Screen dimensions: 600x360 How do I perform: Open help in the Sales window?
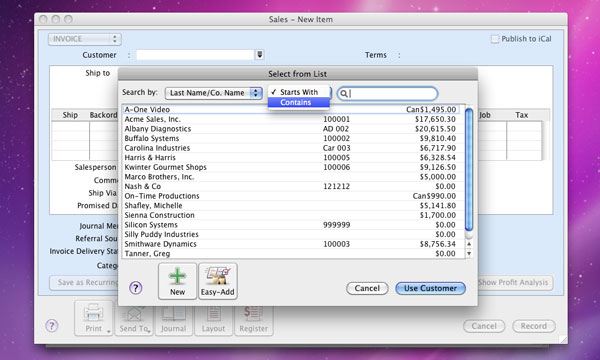click(x=52, y=326)
